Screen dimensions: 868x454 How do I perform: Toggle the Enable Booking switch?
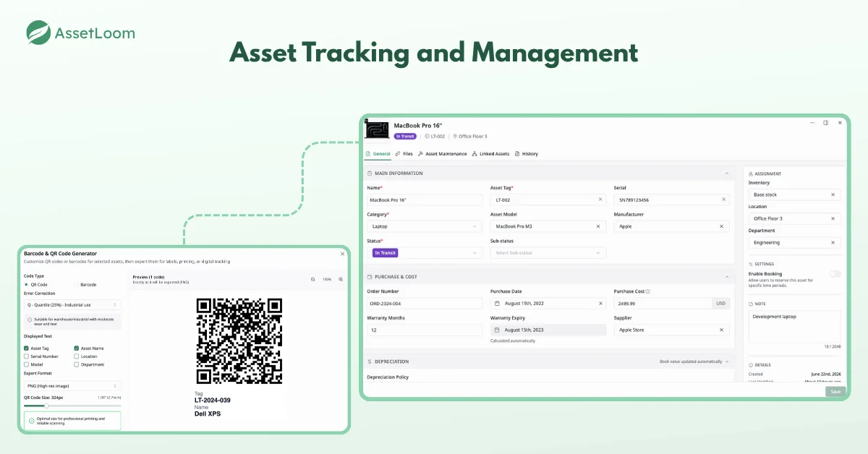(x=835, y=273)
